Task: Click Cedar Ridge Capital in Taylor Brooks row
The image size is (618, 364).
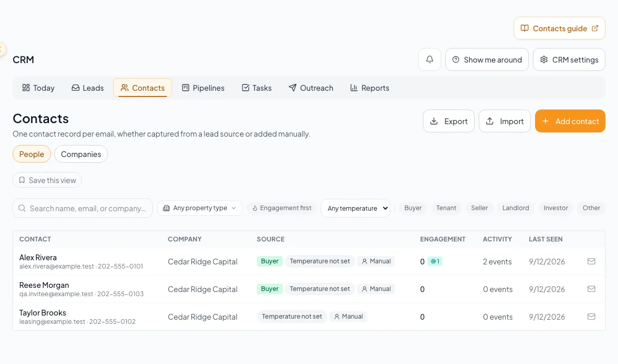Action: pyautogui.click(x=202, y=317)
